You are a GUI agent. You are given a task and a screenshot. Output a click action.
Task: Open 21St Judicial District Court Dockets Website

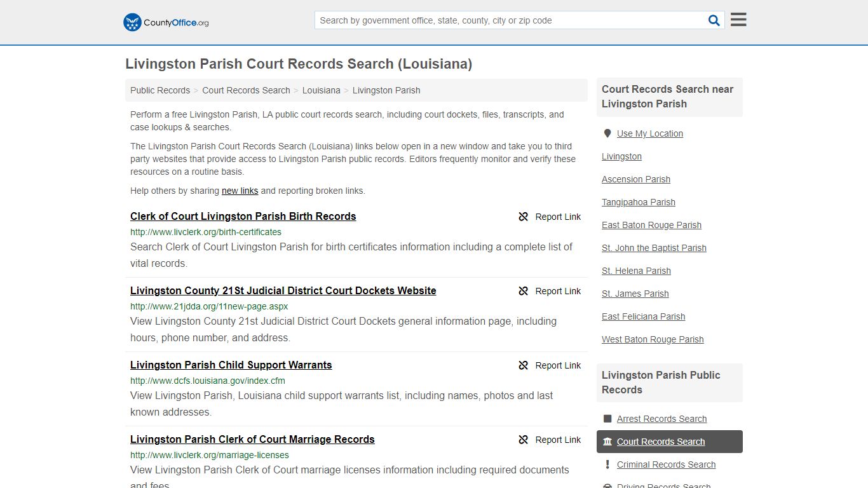pos(283,290)
